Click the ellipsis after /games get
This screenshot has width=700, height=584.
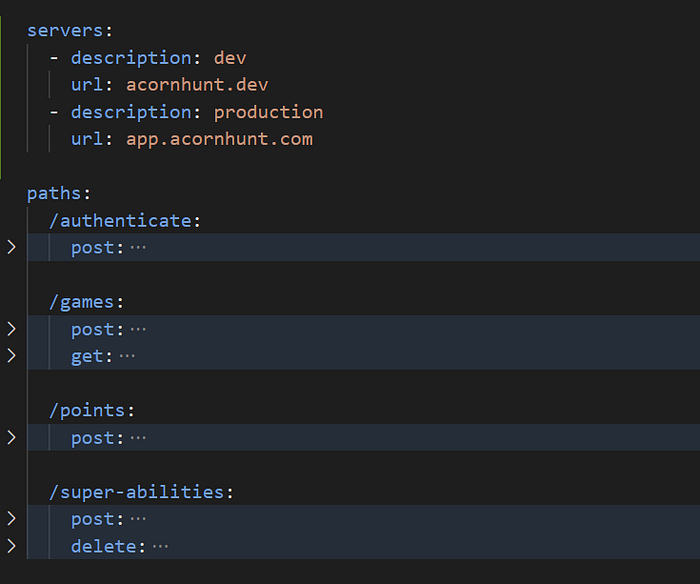click(127, 356)
